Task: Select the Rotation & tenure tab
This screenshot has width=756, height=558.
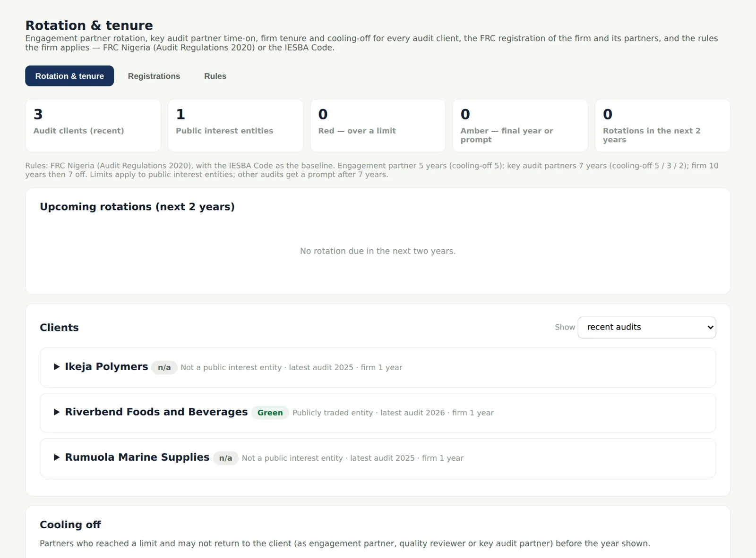Action: (69, 76)
